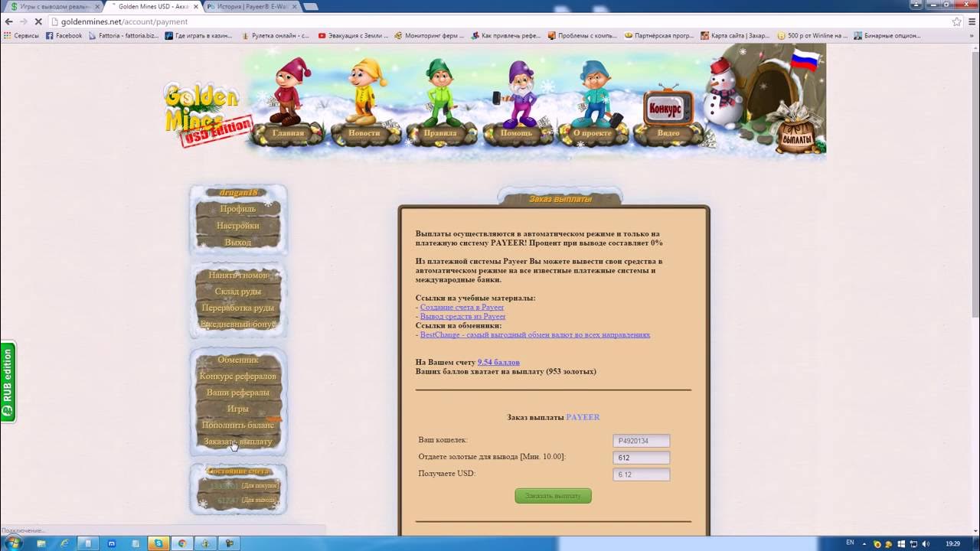
Task: Click the Выплаты money bag icon
Action: point(797,132)
